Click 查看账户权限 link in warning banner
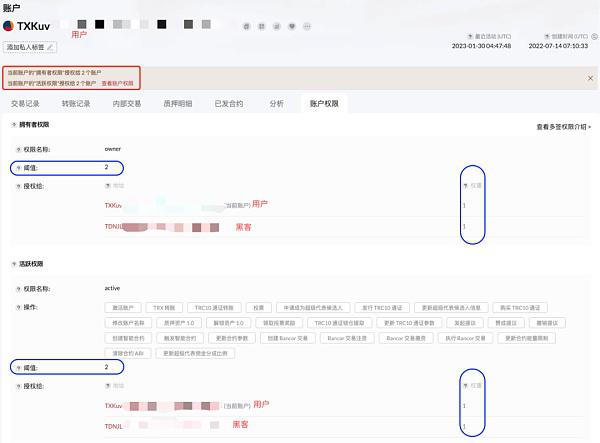The image size is (600, 443). (x=115, y=83)
